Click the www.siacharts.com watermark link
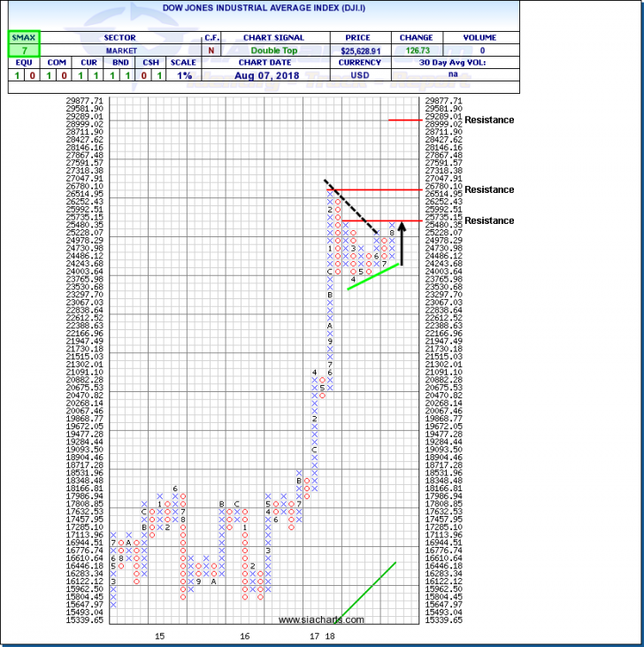 pyautogui.click(x=310, y=620)
